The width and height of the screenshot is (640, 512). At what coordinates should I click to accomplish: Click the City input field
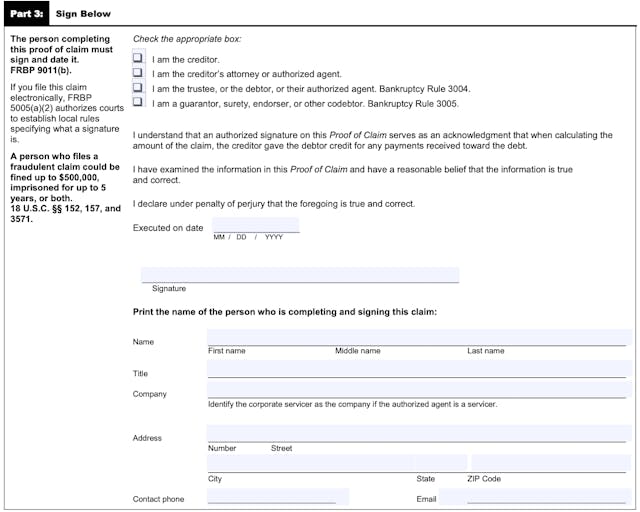[310, 463]
